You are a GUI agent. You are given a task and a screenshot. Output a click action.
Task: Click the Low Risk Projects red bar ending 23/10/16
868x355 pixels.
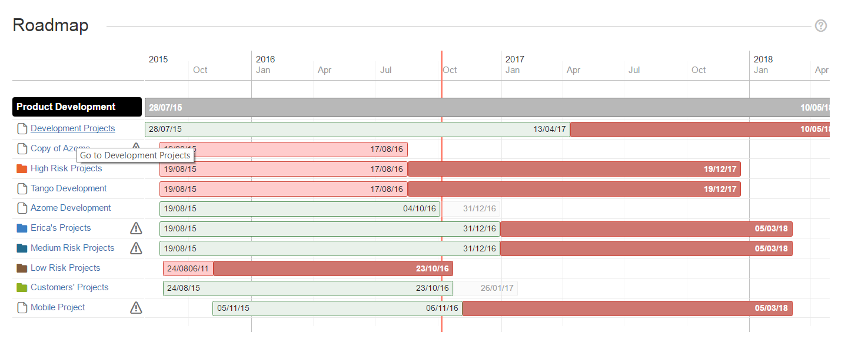coord(332,268)
